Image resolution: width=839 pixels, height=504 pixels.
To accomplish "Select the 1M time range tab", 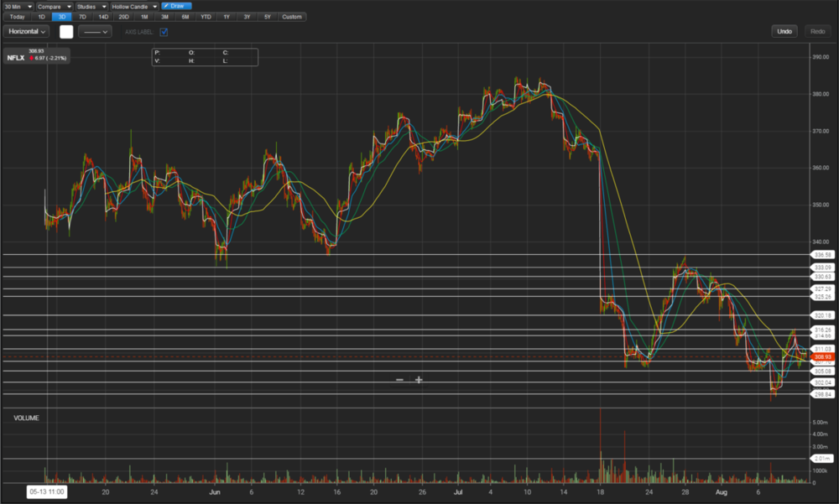I will pos(144,17).
